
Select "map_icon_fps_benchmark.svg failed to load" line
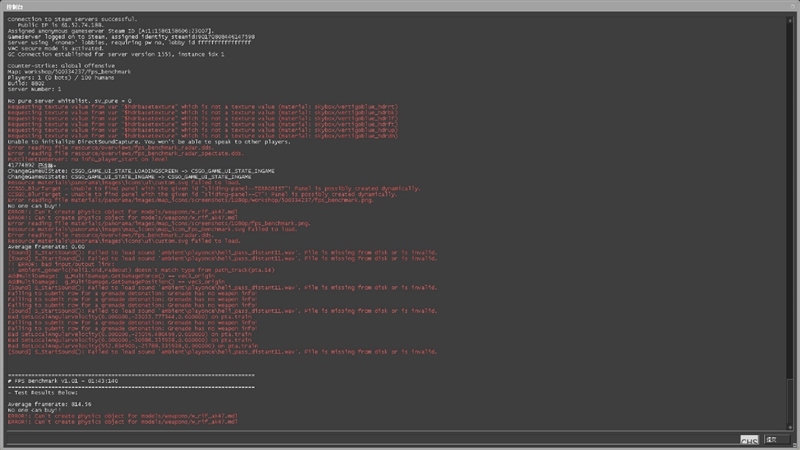[x=153, y=230]
